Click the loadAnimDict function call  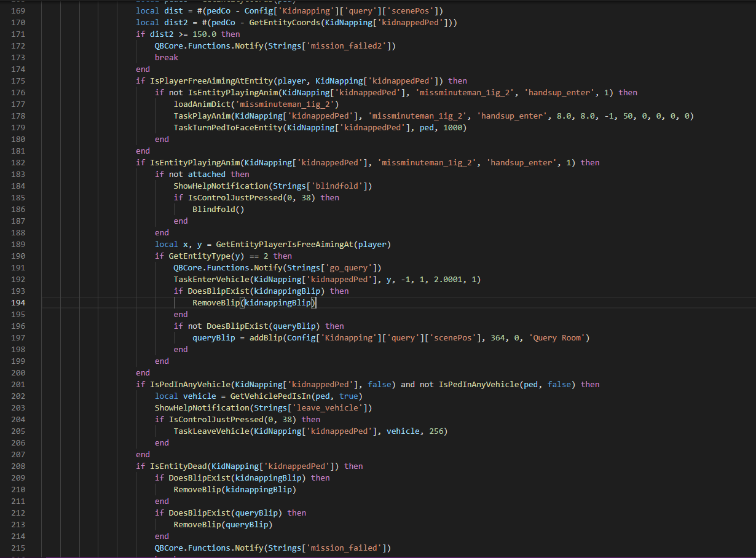click(202, 104)
